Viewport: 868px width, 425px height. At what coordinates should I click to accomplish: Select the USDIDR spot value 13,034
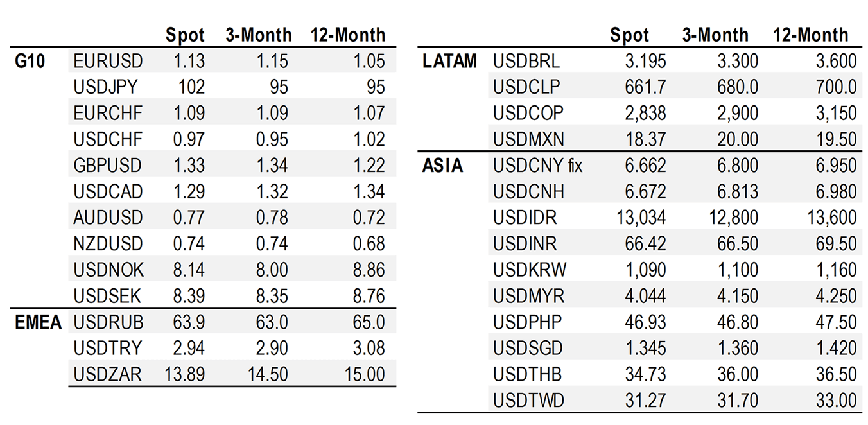[x=641, y=218]
